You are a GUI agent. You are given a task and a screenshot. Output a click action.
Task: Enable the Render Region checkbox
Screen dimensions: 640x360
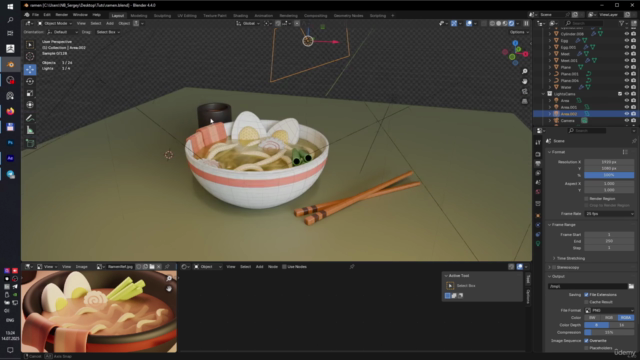click(587, 199)
